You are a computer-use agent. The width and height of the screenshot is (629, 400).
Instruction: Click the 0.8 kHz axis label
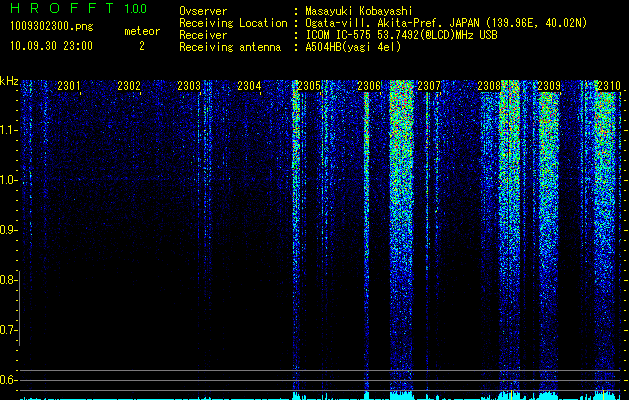coord(8,280)
